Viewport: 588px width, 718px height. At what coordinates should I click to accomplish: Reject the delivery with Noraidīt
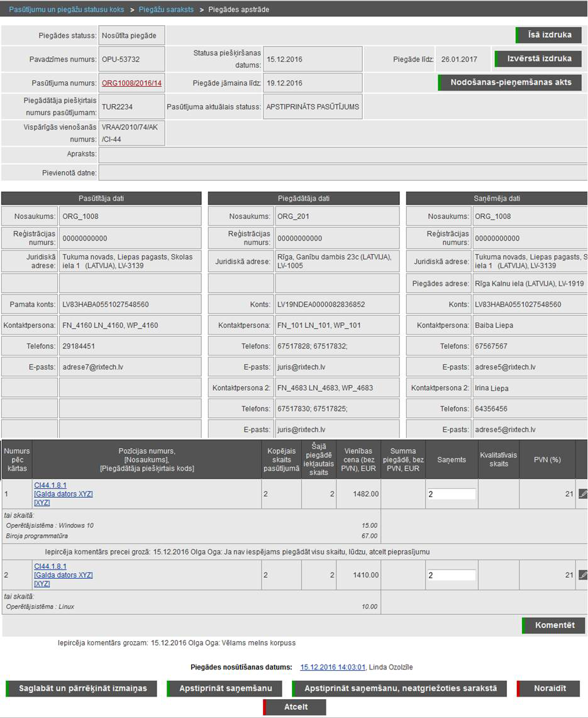coord(549,688)
